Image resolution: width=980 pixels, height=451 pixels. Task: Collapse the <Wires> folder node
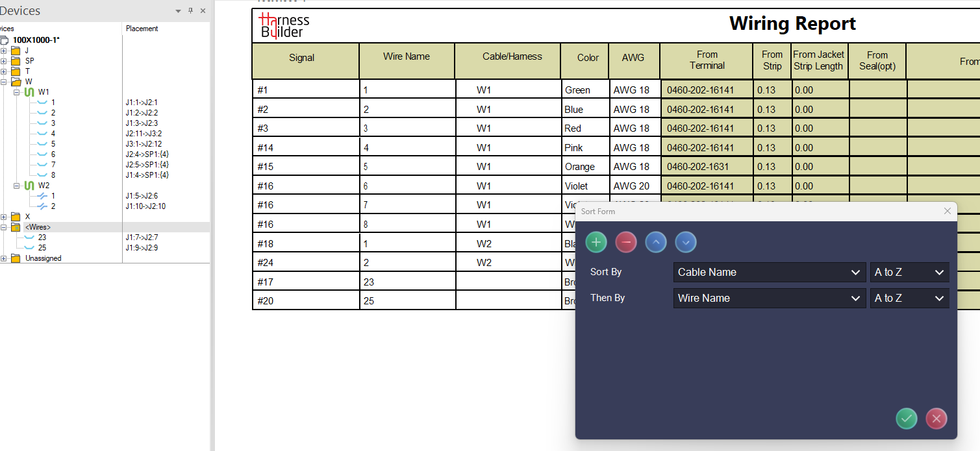(4, 227)
